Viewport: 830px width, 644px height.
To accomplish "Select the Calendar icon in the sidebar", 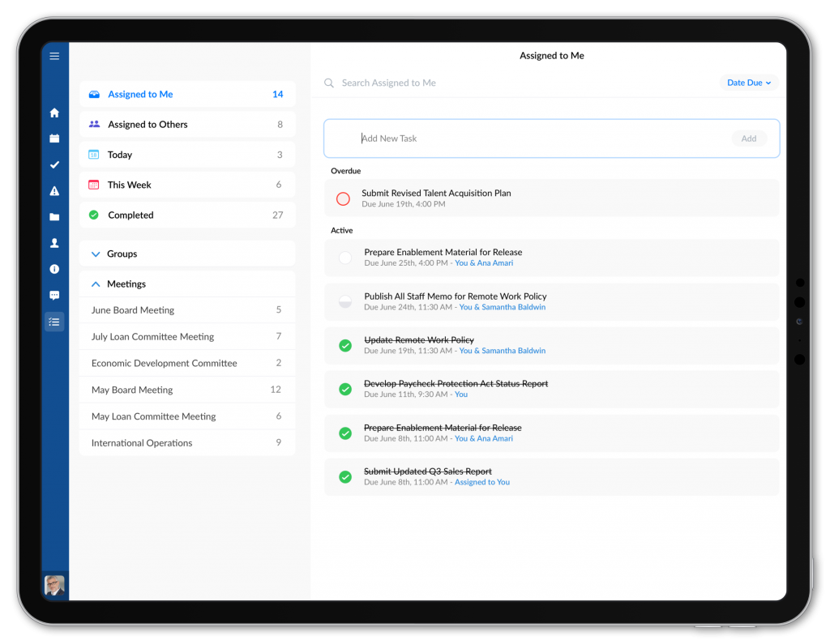I will click(54, 139).
